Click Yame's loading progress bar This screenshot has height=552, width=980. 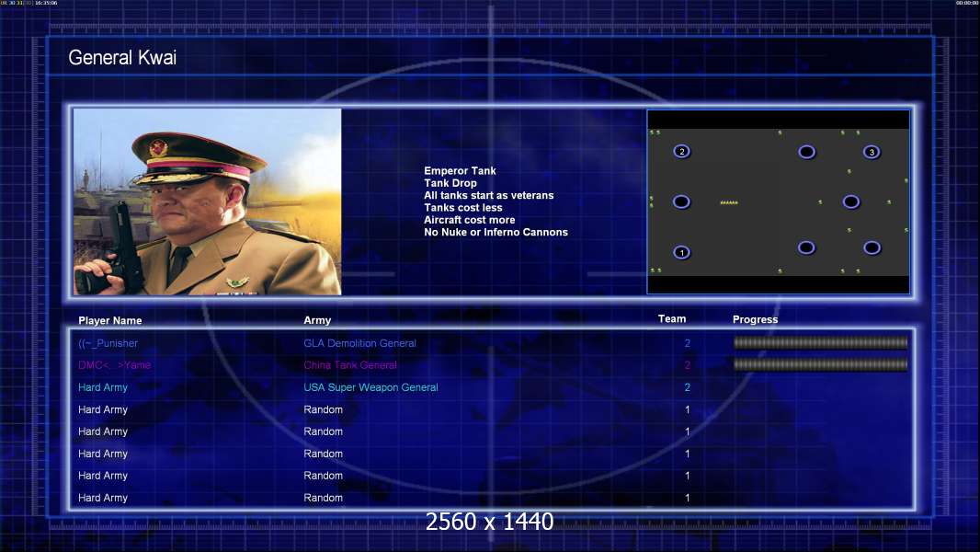(x=820, y=364)
